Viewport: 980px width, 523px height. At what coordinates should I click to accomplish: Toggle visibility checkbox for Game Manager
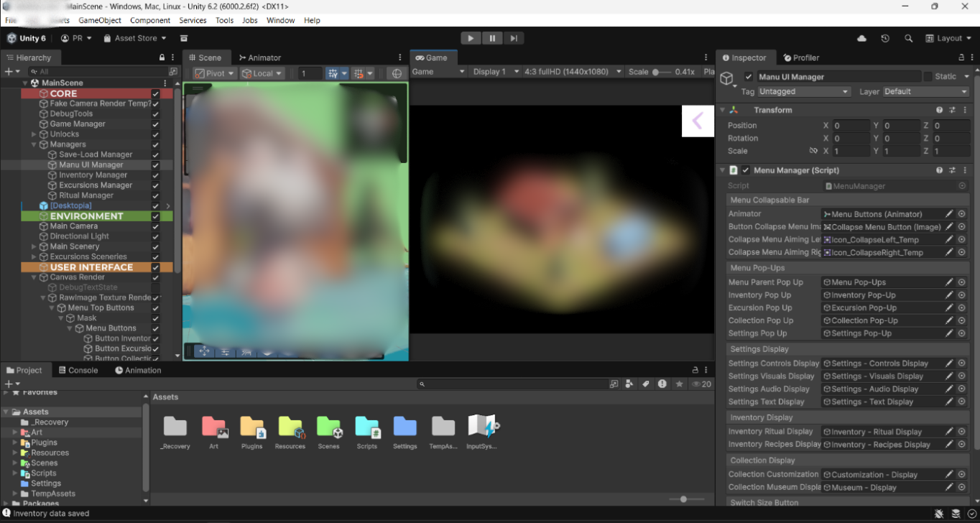155,124
